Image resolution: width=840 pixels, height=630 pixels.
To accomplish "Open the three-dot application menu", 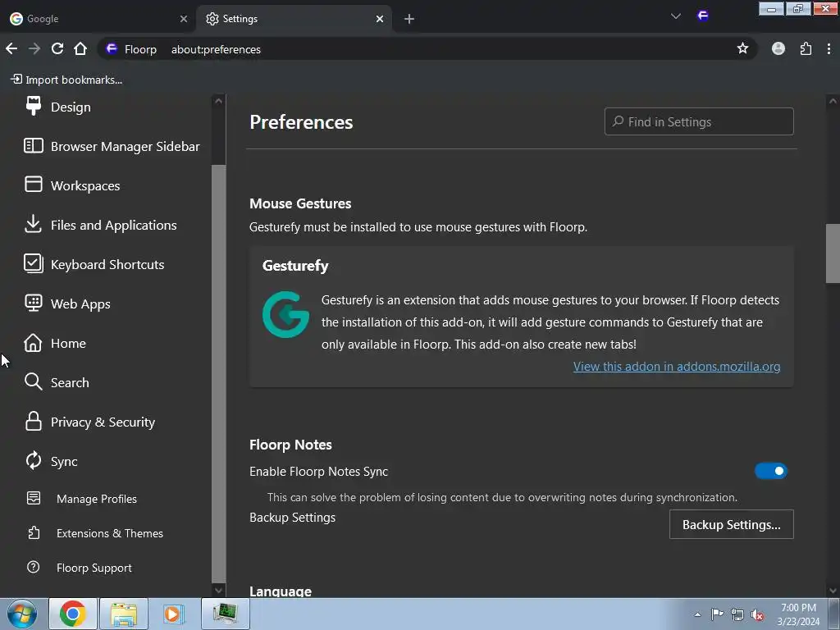I will pos(829,48).
